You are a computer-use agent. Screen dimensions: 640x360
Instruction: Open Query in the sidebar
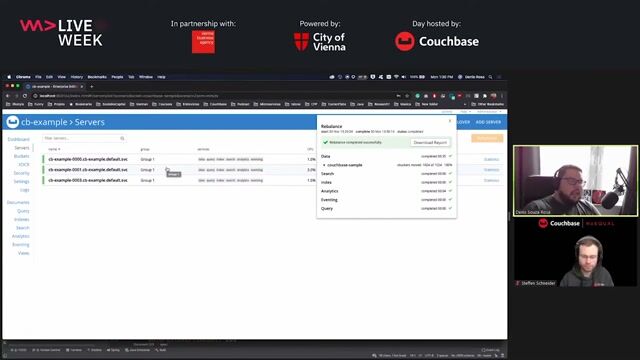tap(23, 211)
